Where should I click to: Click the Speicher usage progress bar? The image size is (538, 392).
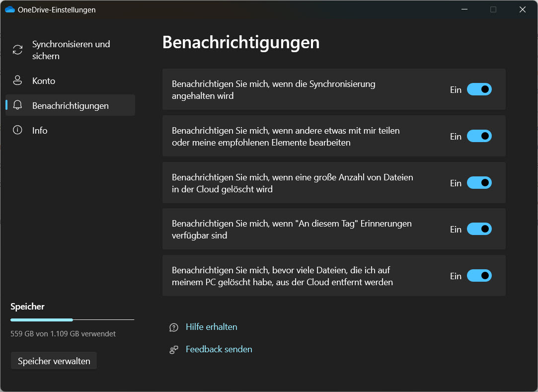72,319
